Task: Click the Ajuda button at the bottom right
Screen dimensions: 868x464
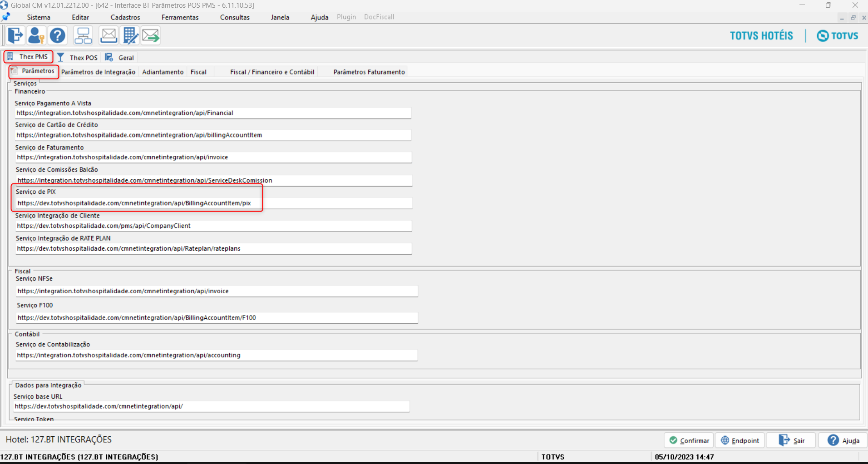Action: pos(843,440)
